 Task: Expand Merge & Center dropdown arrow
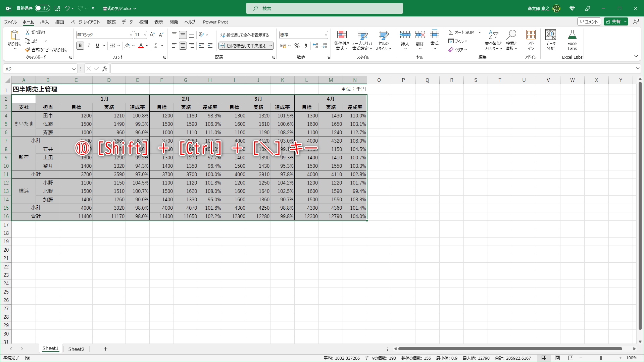270,46
